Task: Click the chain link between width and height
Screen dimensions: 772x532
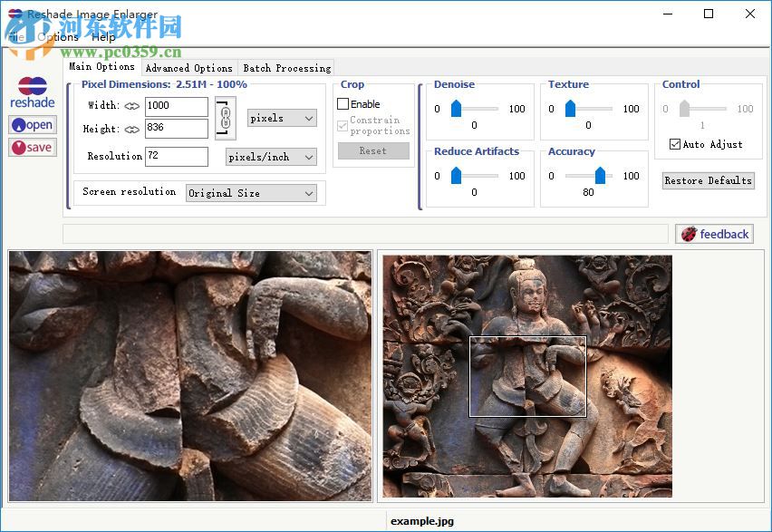Action: pos(224,119)
